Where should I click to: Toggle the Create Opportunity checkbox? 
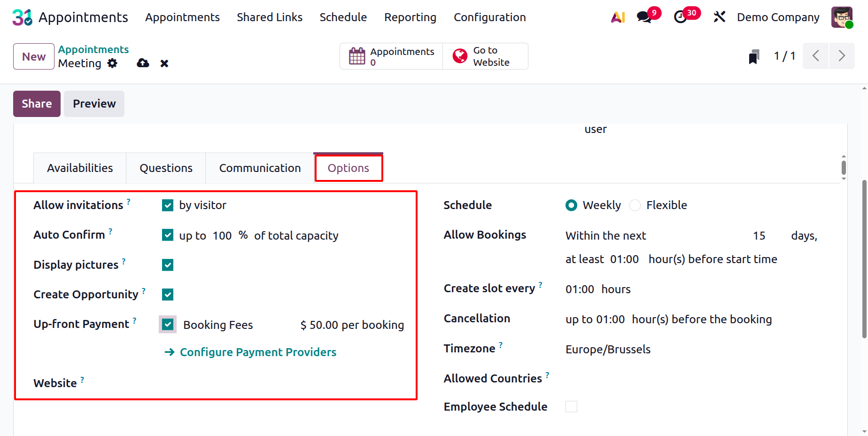click(x=168, y=295)
